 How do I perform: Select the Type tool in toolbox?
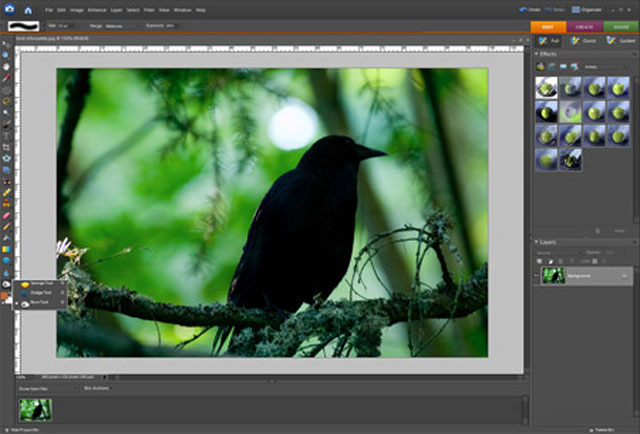coord(6,134)
